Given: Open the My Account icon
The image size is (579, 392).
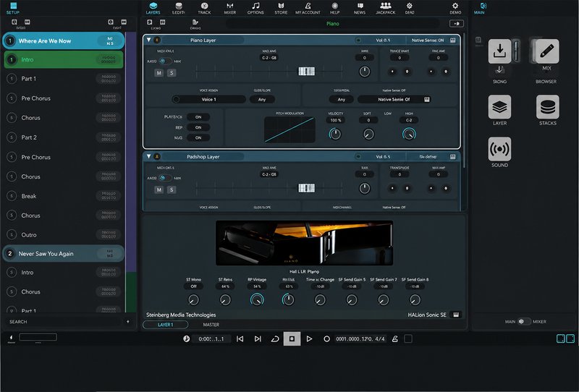Looking at the screenshot, I should (x=308, y=8).
